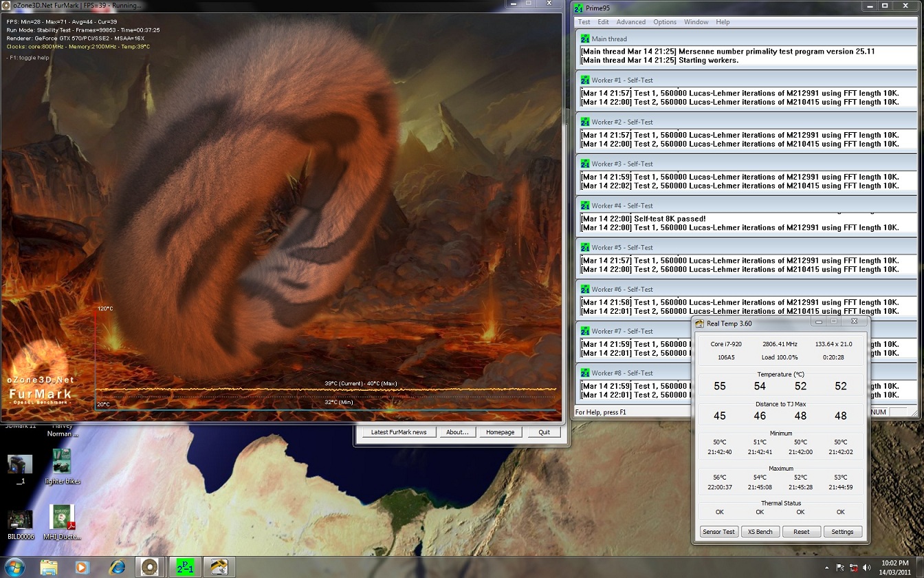This screenshot has width=924, height=578.
Task: Open the Advanced menu in Prime95
Action: click(x=631, y=22)
